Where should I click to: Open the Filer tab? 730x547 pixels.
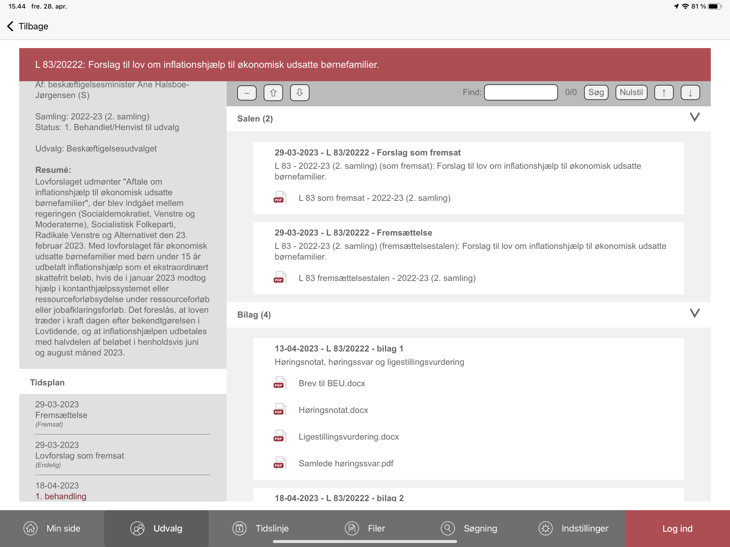click(365, 528)
